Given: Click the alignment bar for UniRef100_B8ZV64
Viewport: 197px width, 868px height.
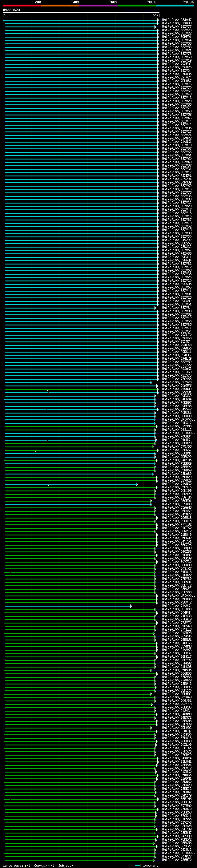Looking at the screenshot, I should (82, 40).
